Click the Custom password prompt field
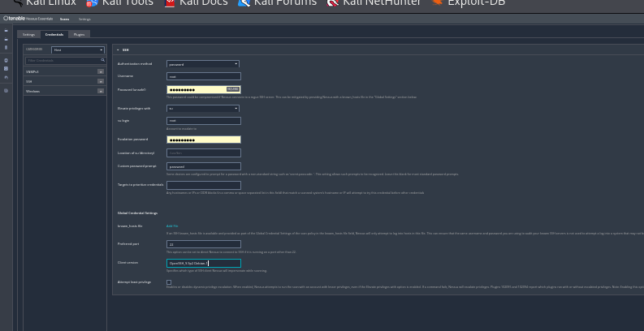Screen dimensions: 644x331 pyautogui.click(x=204, y=166)
